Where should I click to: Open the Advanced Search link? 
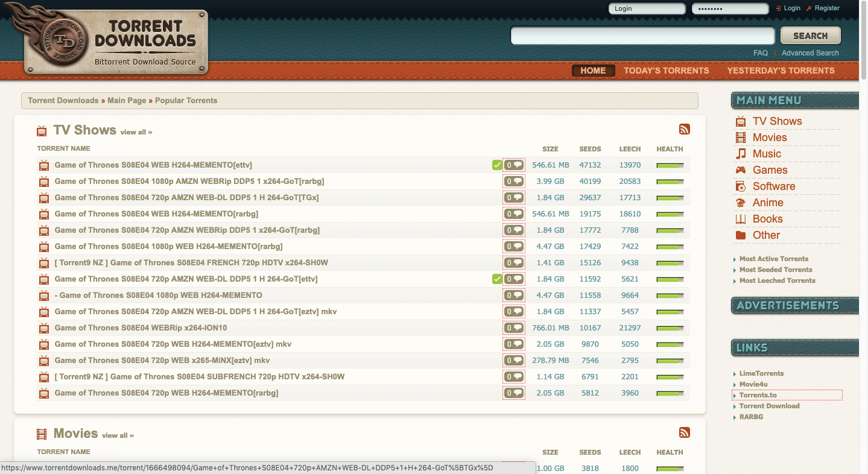click(810, 53)
